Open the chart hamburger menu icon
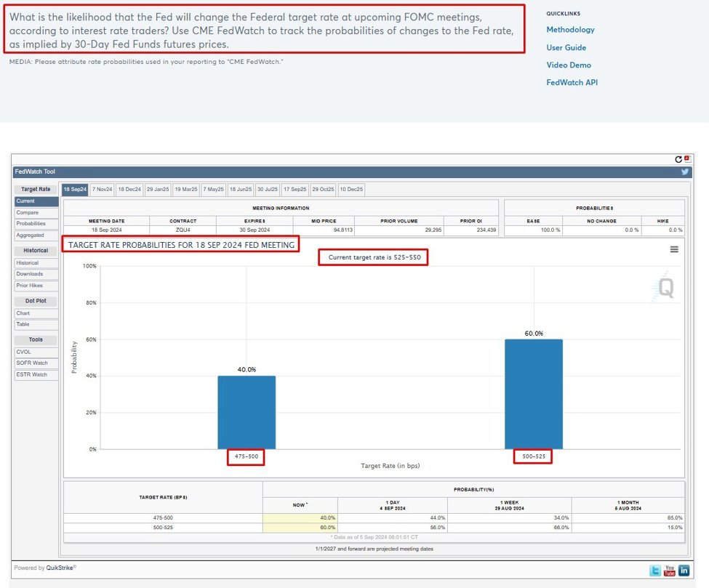Screen dimensions: 709x588 (x=676, y=248)
